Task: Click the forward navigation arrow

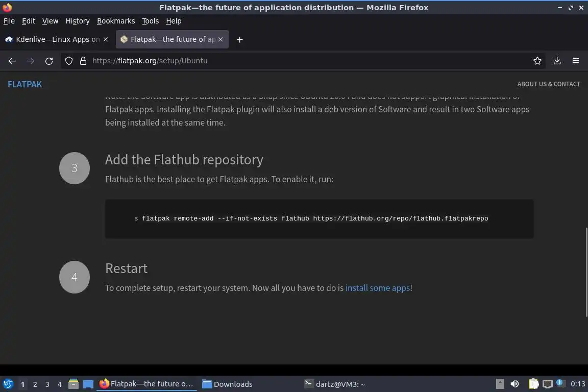Action: 31,61
